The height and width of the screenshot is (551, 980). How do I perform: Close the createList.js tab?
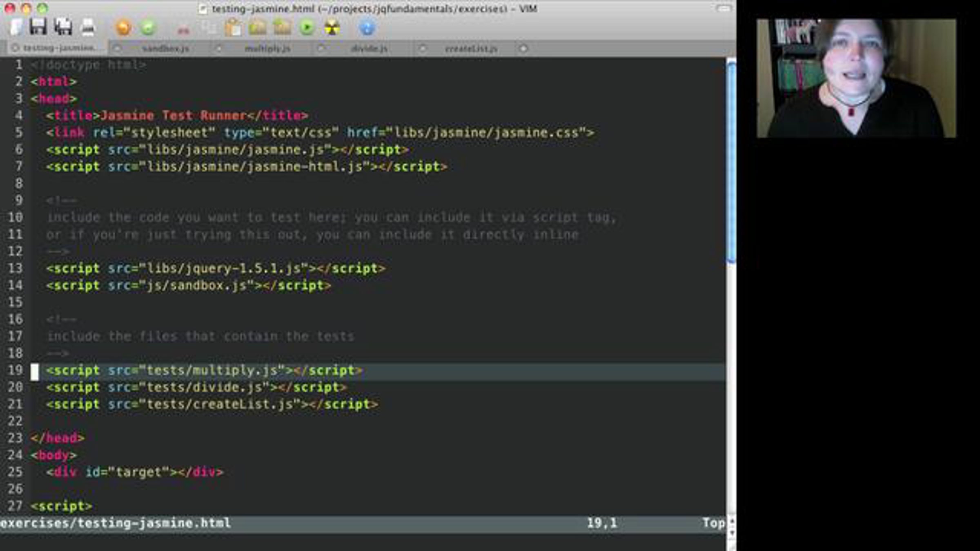click(422, 49)
